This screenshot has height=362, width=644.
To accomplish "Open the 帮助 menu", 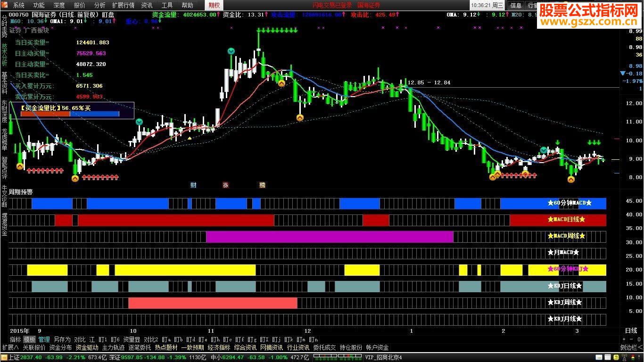I will pos(187,5).
